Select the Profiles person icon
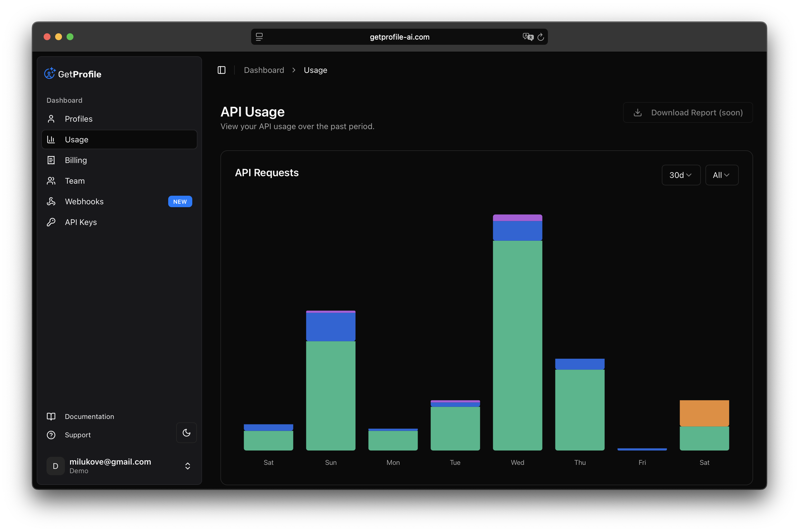This screenshot has height=532, width=799. (x=51, y=119)
